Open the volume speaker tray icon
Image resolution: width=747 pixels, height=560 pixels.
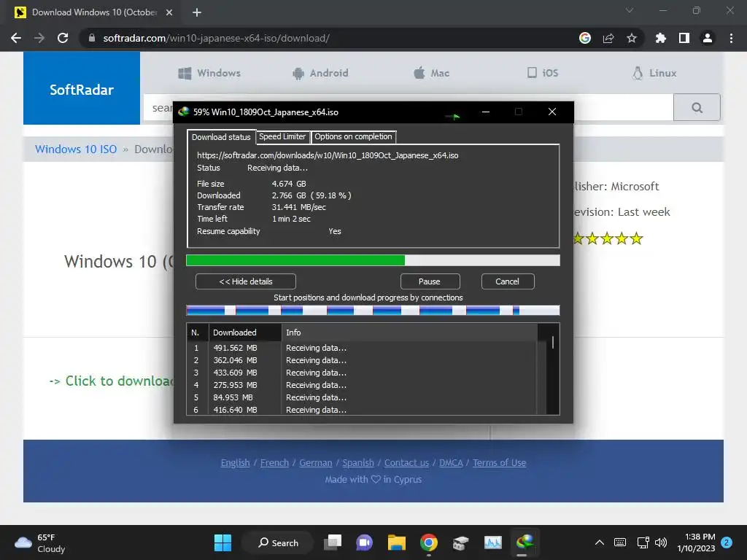pyautogui.click(x=661, y=542)
